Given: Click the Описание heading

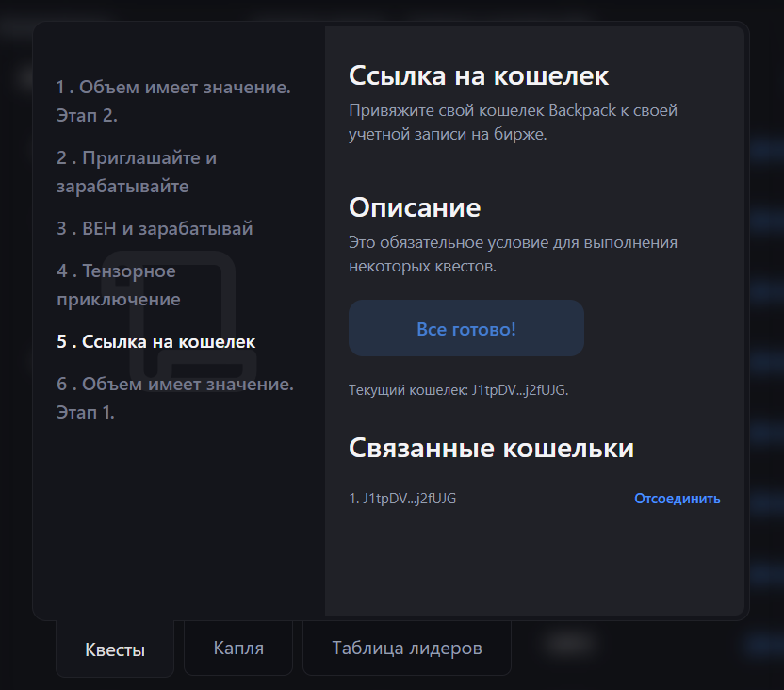Looking at the screenshot, I should tap(415, 207).
